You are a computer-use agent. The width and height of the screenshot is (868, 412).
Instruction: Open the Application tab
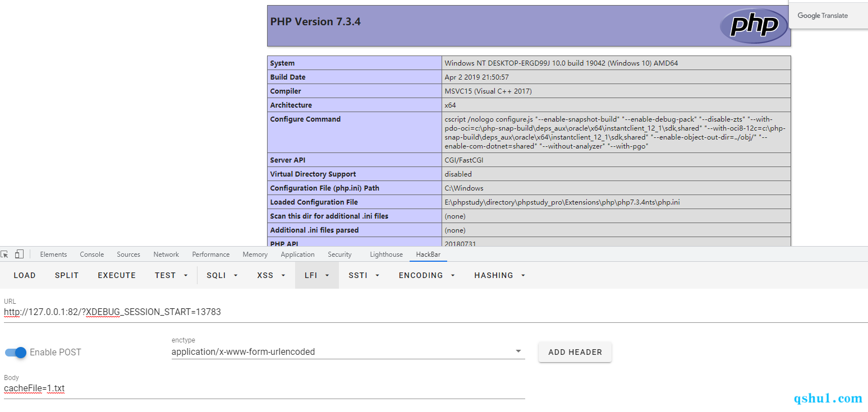click(x=297, y=254)
